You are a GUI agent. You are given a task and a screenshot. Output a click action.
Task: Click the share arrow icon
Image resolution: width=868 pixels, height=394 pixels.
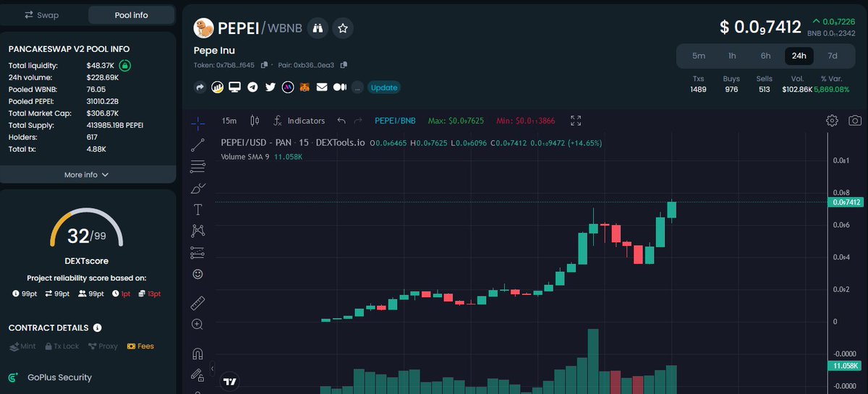[200, 87]
